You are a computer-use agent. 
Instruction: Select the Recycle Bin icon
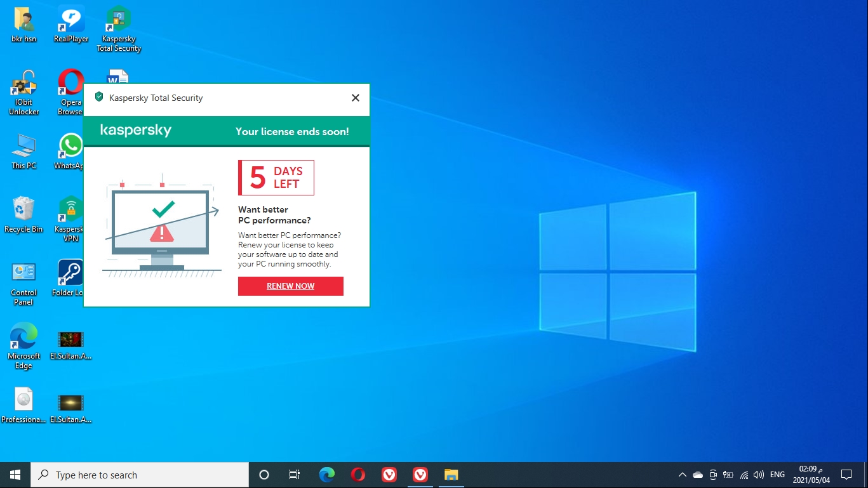(24, 216)
